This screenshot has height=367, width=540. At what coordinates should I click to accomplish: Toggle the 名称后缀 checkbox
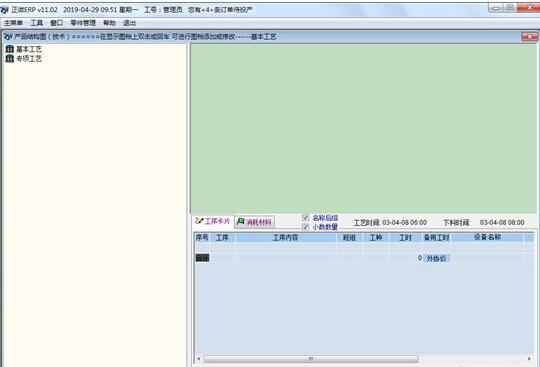pos(305,218)
